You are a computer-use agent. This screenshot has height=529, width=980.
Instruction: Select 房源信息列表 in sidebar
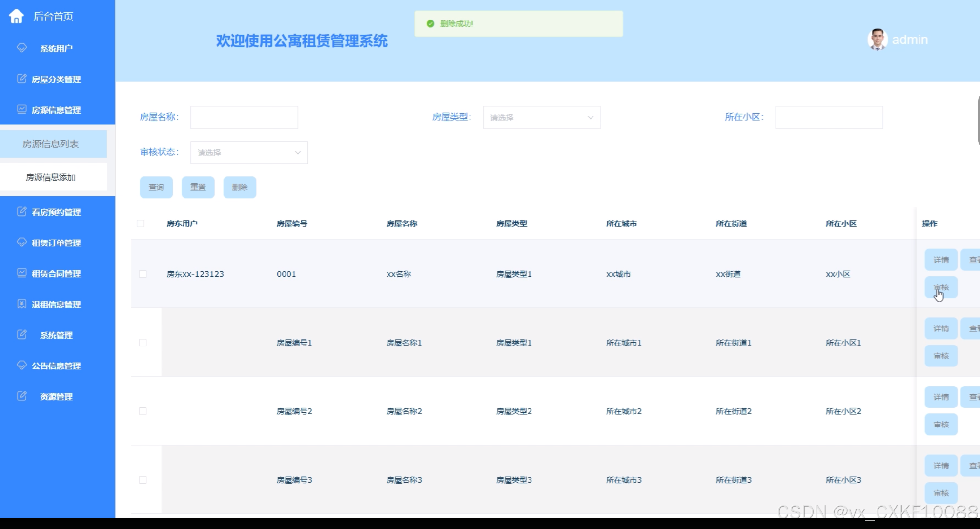pyautogui.click(x=51, y=144)
